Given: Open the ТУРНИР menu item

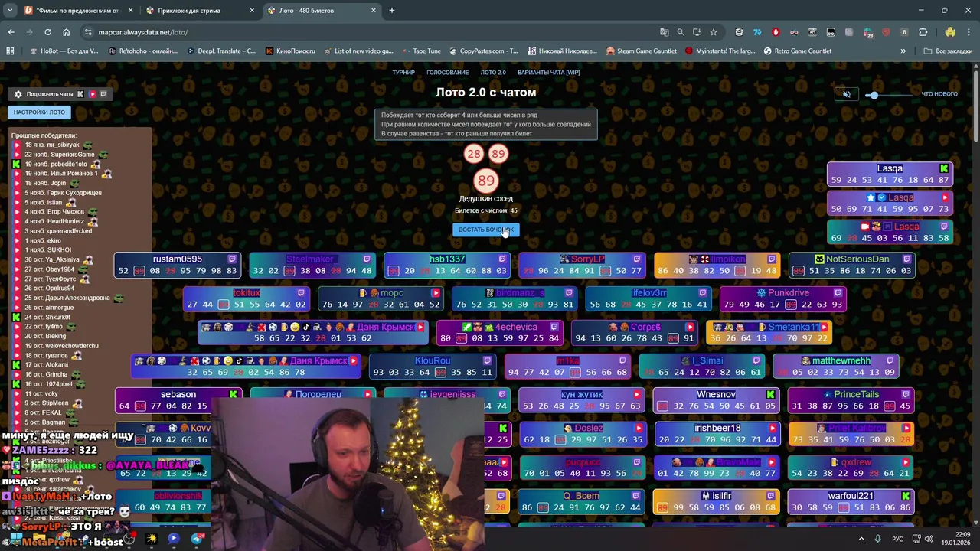Looking at the screenshot, I should tap(403, 73).
